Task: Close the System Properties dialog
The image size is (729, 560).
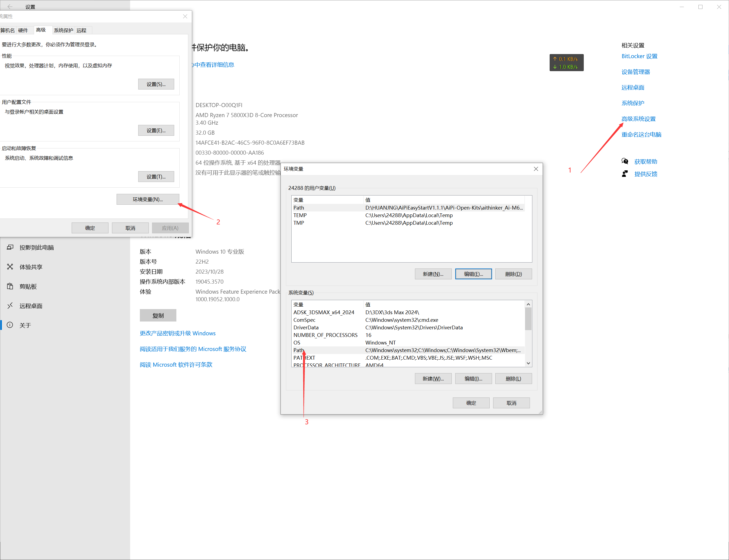Action: point(185,16)
